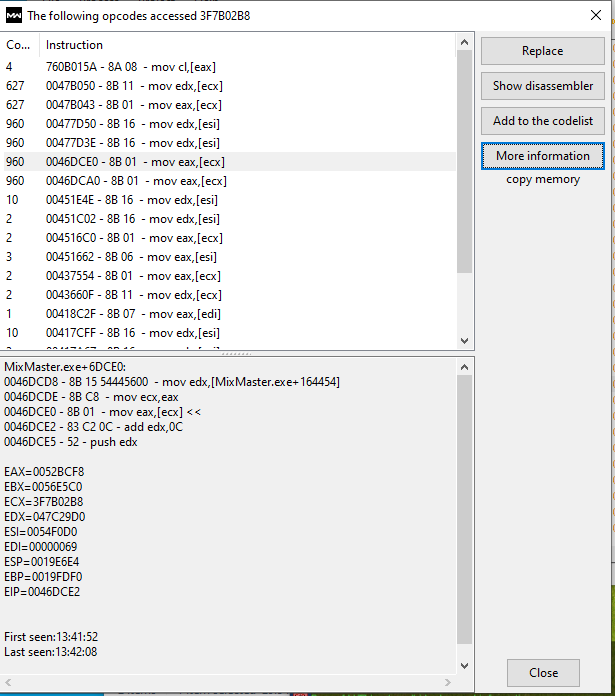Click the EAX=0052BCF8 register value
The width and height of the screenshot is (615, 696).
(x=44, y=472)
